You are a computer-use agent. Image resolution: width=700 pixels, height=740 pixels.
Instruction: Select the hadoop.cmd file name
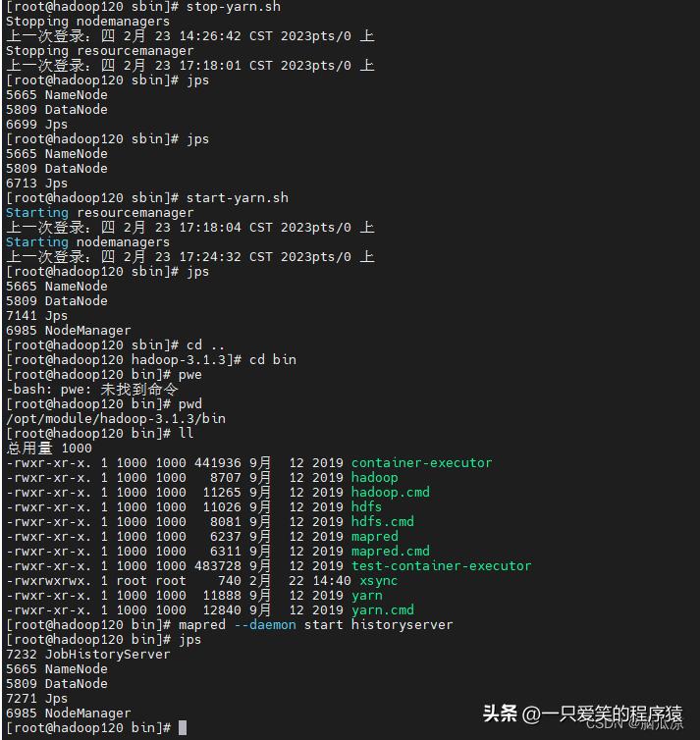click(x=390, y=493)
